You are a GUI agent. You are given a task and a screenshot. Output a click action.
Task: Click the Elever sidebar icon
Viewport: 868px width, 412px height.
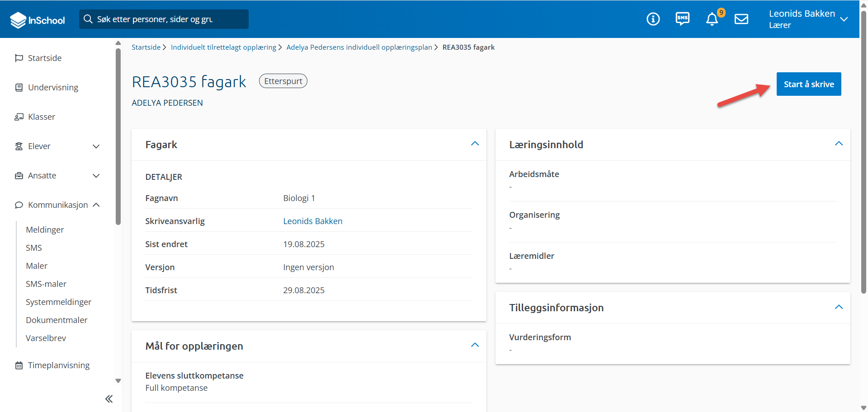click(19, 146)
